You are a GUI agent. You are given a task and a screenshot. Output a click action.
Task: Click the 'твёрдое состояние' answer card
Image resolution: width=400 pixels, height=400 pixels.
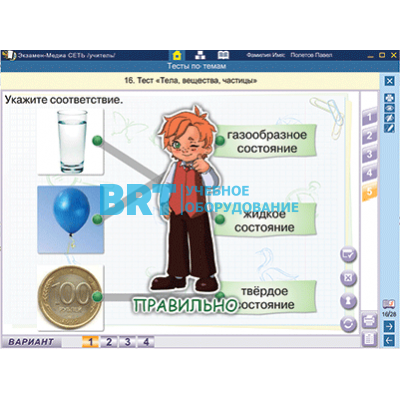[x=265, y=297]
